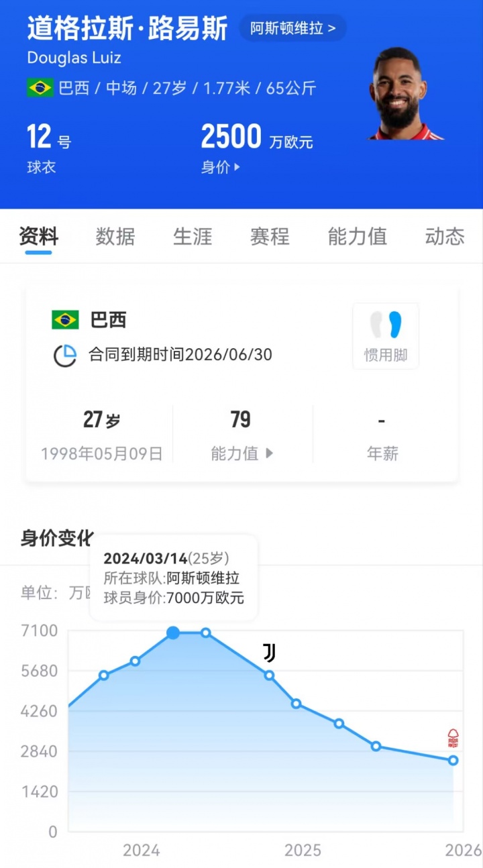Tap the 79 ability rating value

[x=240, y=420]
